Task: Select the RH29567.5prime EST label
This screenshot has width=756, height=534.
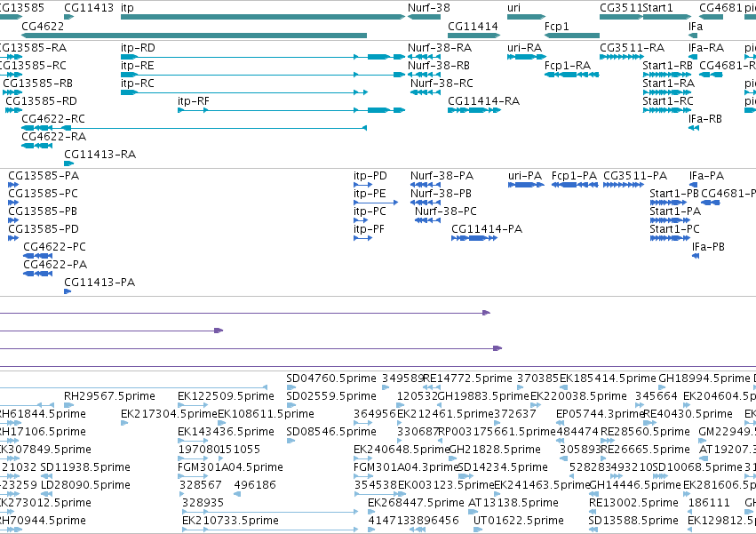Action: 109,396
